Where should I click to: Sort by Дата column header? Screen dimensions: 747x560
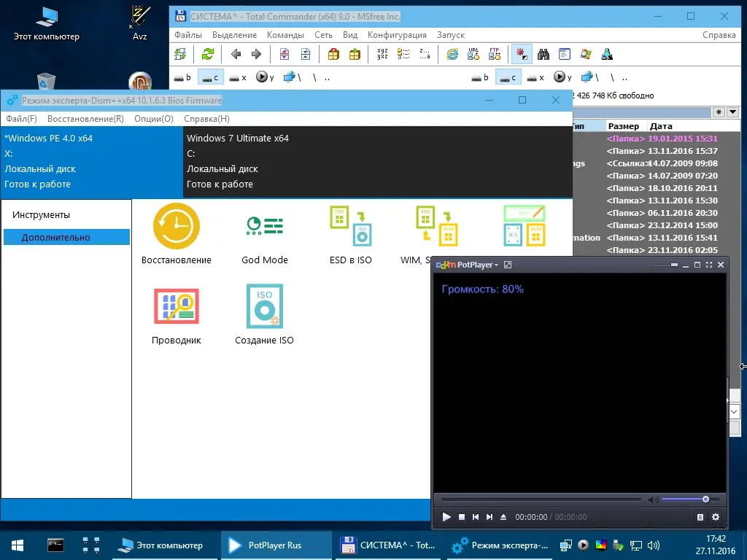tap(661, 126)
